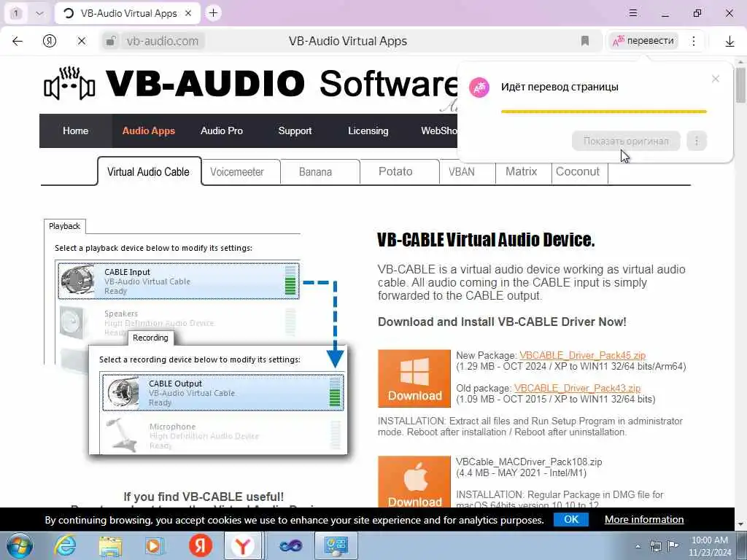Viewport: 747px width, 560px height.
Task: Open the control panel taskbar icon
Action: (336, 545)
